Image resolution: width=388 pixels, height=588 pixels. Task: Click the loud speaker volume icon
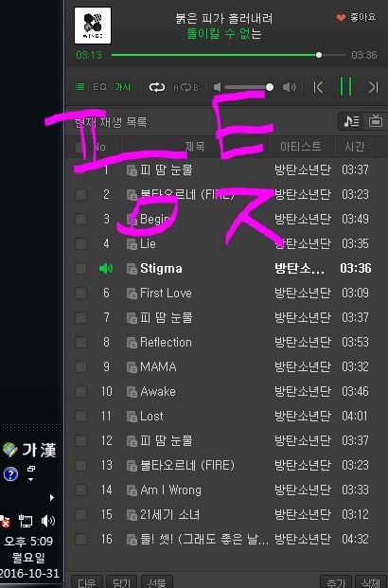click(x=289, y=87)
